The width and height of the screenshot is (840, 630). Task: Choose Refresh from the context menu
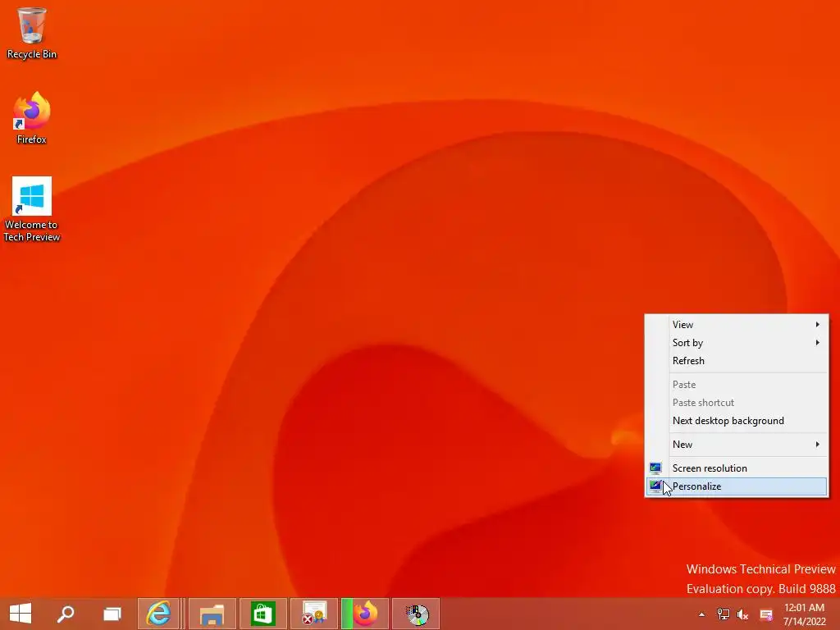click(x=737, y=361)
